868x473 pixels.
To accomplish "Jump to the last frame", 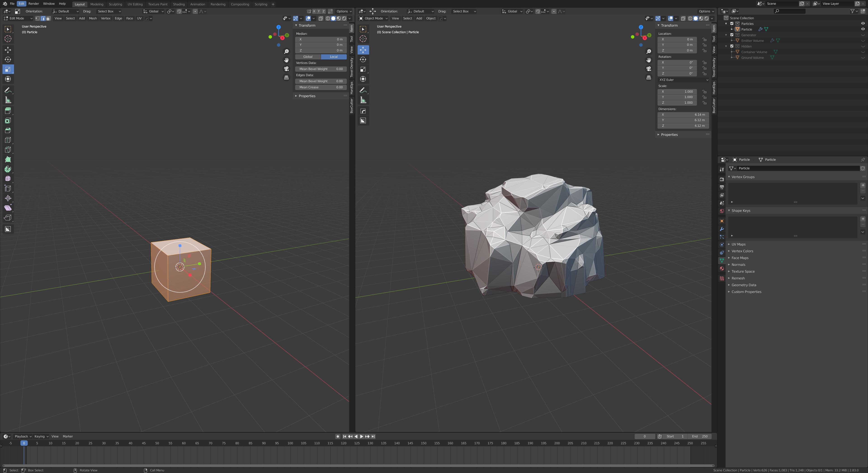I will 373,437.
